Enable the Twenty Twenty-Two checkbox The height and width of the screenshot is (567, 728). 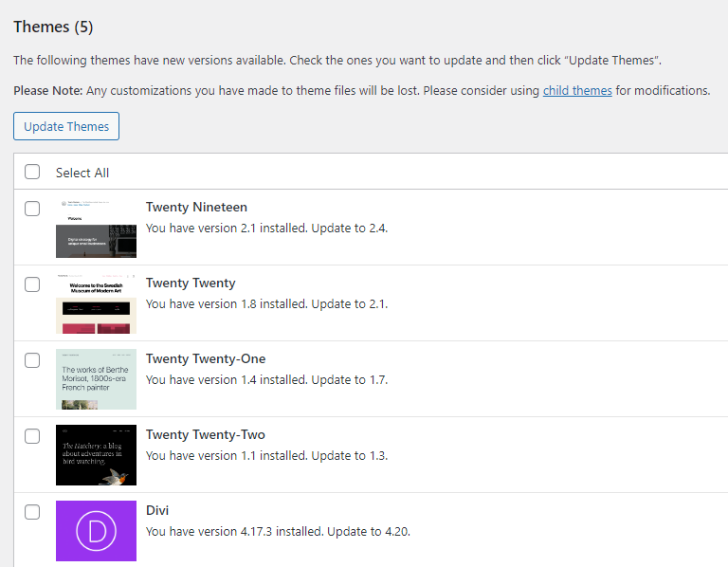(32, 436)
